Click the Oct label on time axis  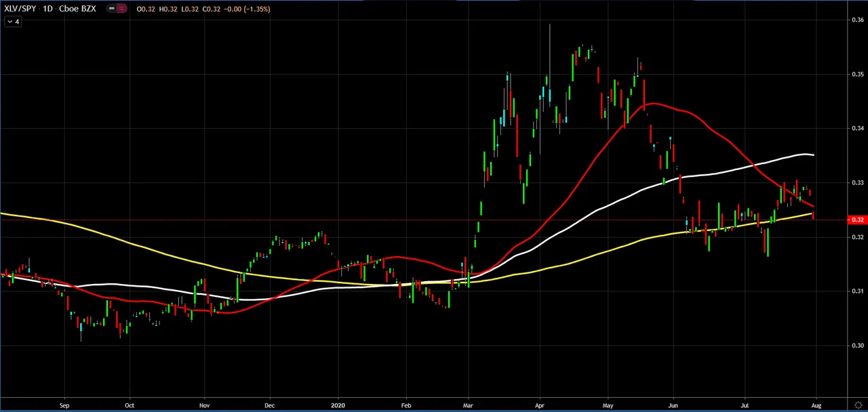point(130,405)
